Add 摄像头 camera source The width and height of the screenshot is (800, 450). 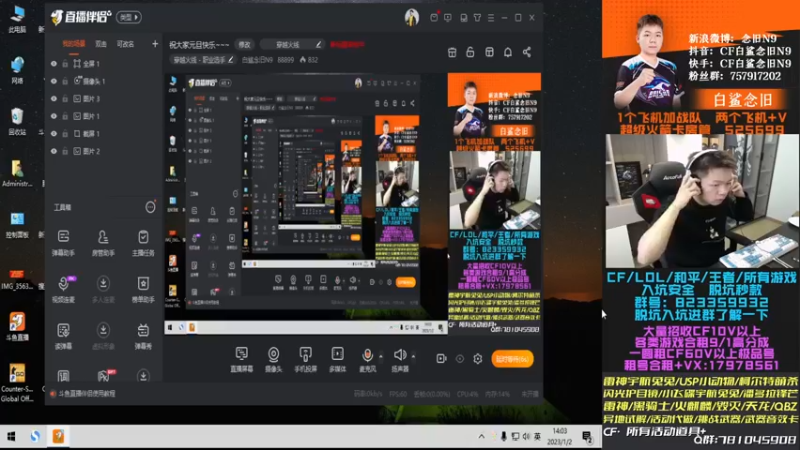pyautogui.click(x=273, y=359)
